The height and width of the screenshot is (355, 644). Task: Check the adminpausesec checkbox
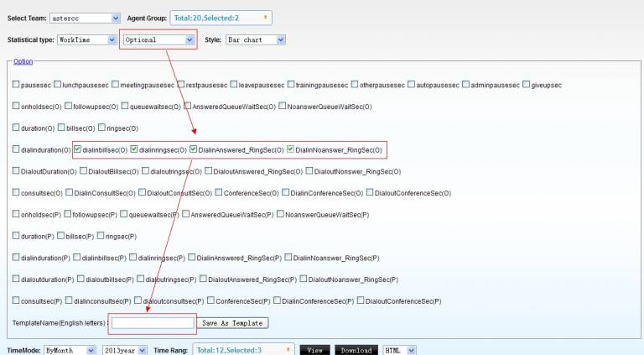[x=465, y=84]
